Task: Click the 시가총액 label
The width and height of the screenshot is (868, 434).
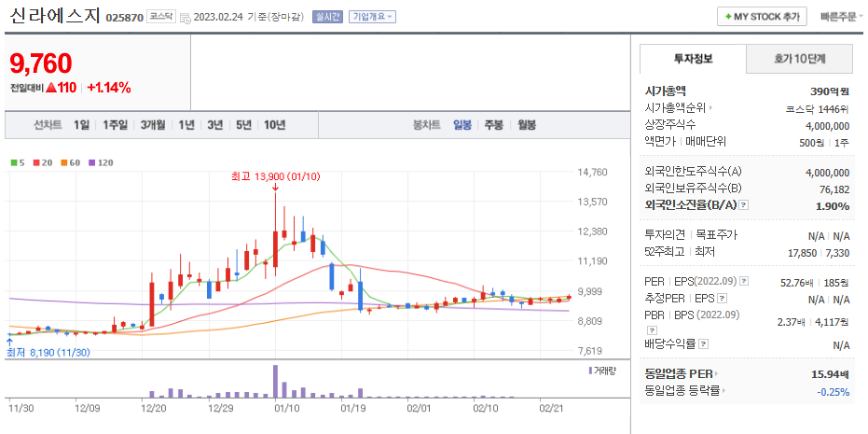Action: coord(665,91)
